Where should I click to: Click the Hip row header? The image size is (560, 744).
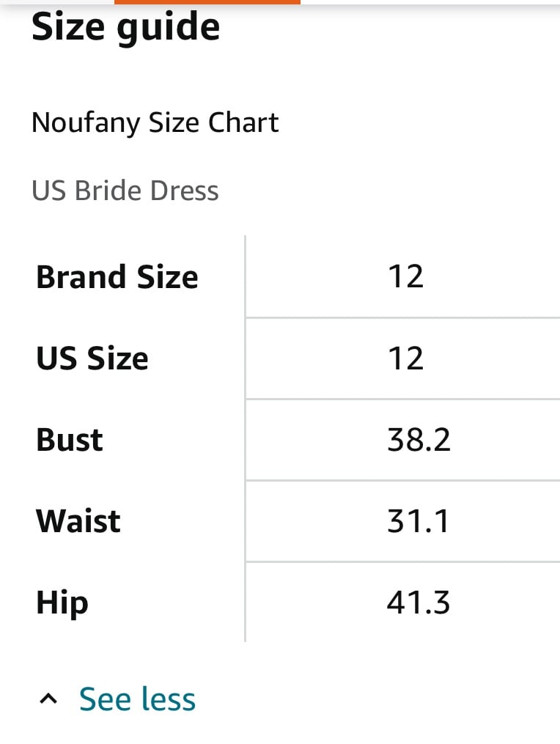click(62, 603)
